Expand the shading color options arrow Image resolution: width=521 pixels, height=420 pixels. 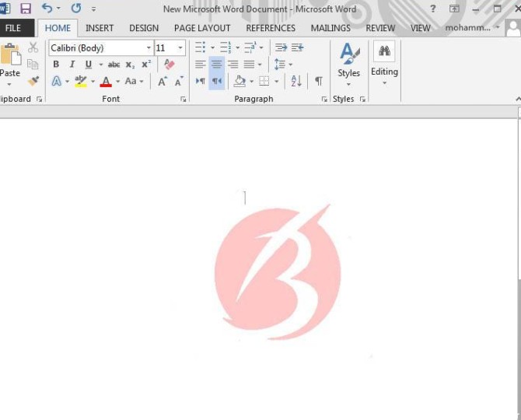click(251, 81)
